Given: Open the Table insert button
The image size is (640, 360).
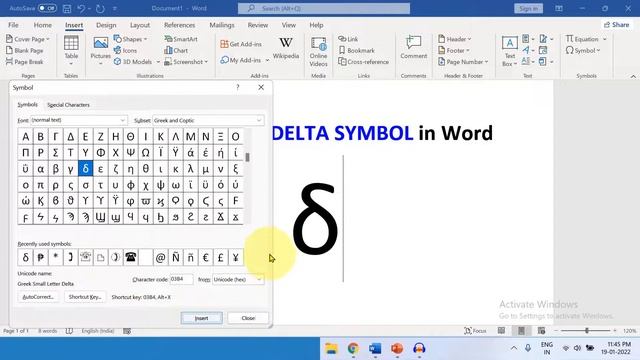Looking at the screenshot, I should (71, 51).
